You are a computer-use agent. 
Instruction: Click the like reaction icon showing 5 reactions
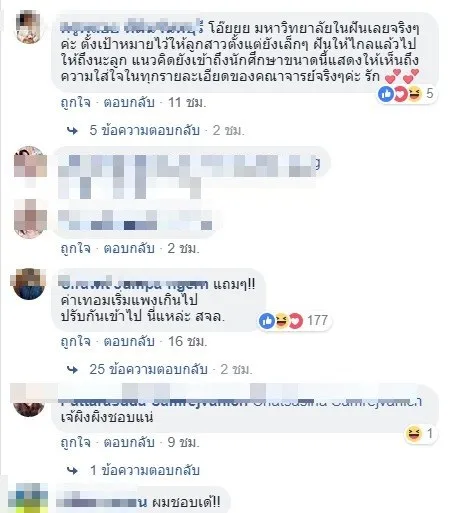coord(386,94)
